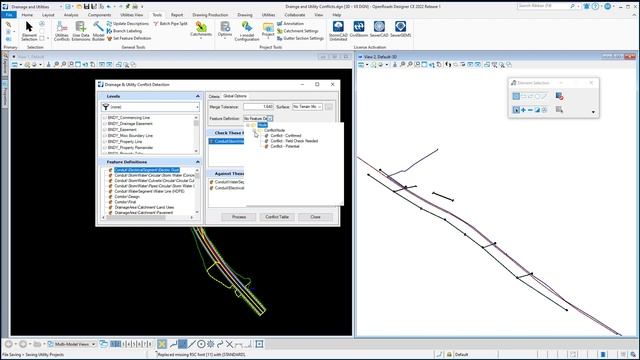Select the center snap icon in status toolbar
640x360 pixels.
coord(201,344)
